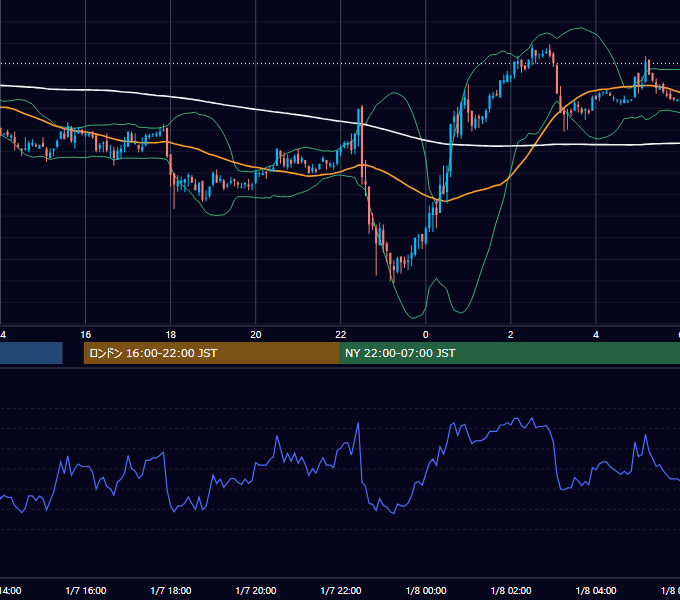The image size is (680, 600).
Task: Click the "2" hour label on the upper time axis
Action: pos(511,335)
